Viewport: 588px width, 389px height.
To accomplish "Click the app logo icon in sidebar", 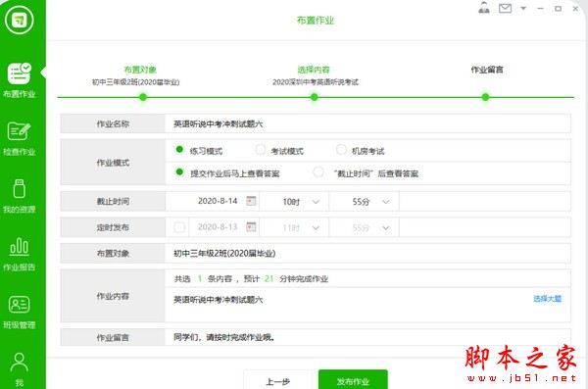I will 20,20.
